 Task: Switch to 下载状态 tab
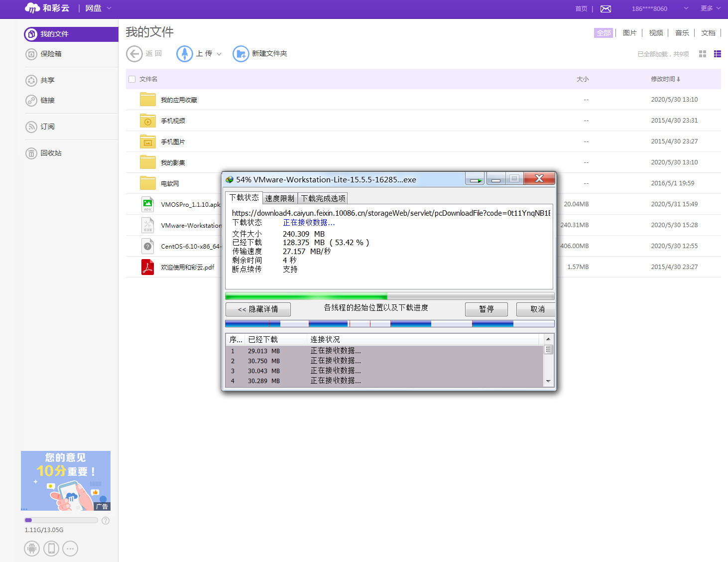tap(244, 198)
